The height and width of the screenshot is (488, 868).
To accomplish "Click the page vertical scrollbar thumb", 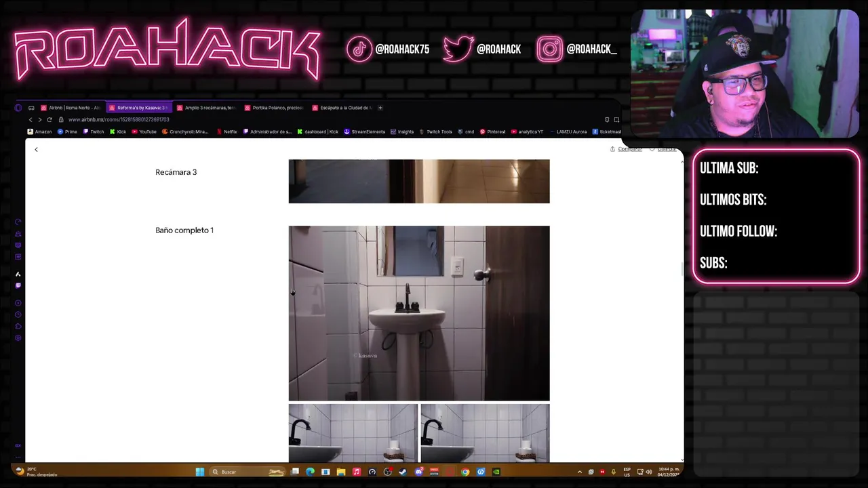I will pyautogui.click(x=682, y=268).
